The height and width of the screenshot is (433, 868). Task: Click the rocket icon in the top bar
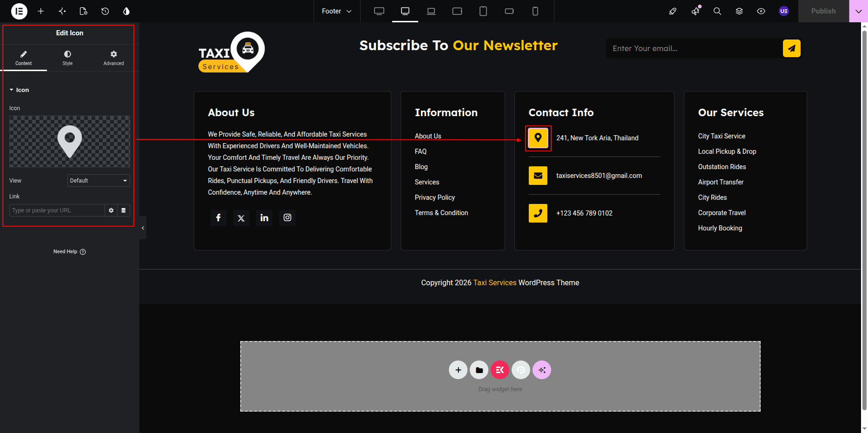click(672, 11)
